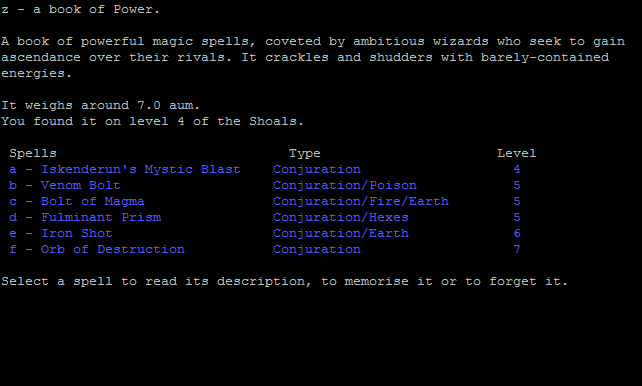Click the 'level 4 of the Shoals' line

152,122
